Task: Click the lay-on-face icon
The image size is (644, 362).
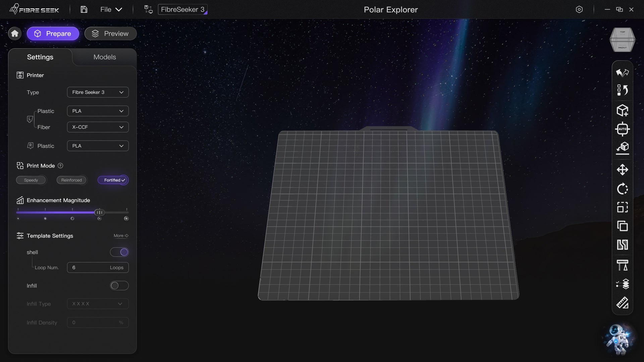Action: tap(622, 148)
